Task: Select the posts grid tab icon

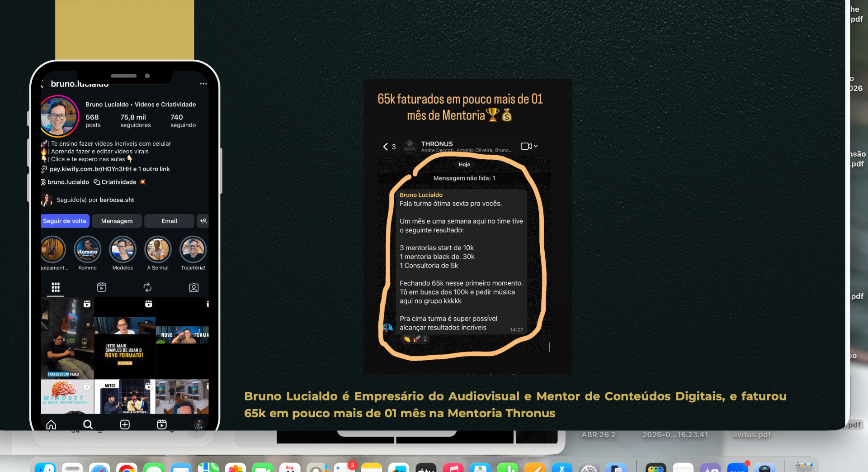Action: click(56, 287)
